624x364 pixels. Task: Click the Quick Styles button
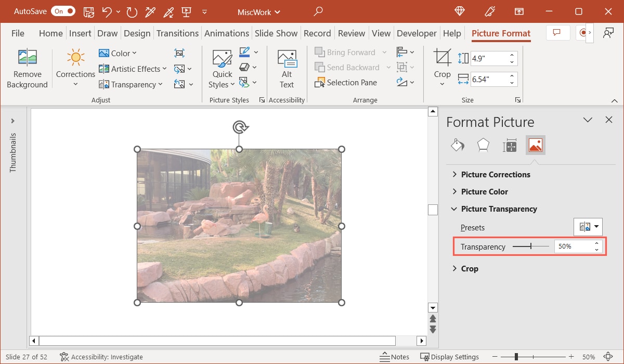tap(222, 68)
